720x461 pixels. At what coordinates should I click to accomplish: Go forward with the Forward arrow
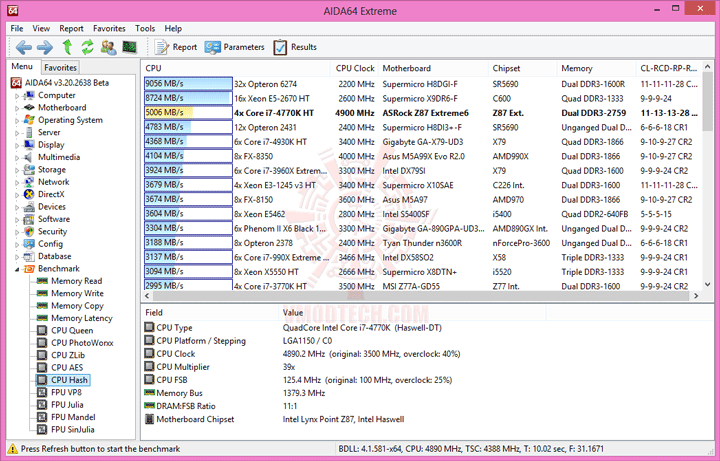(45, 47)
